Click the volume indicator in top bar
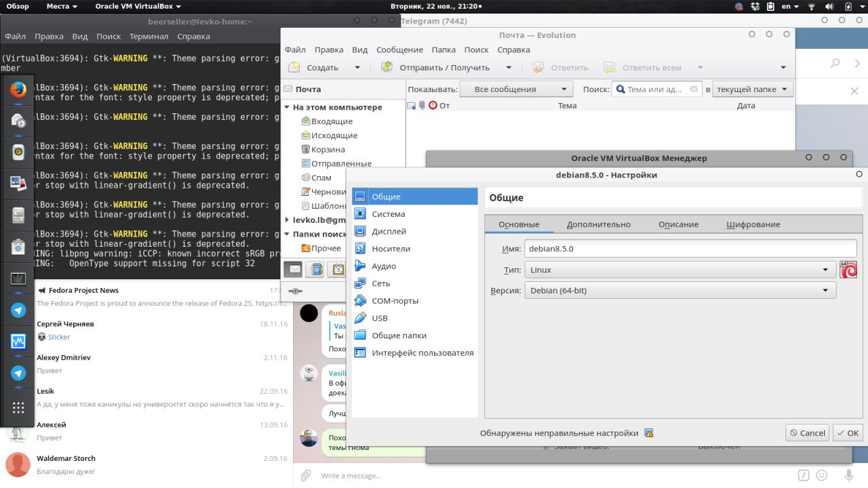868x488 pixels. tap(829, 6)
